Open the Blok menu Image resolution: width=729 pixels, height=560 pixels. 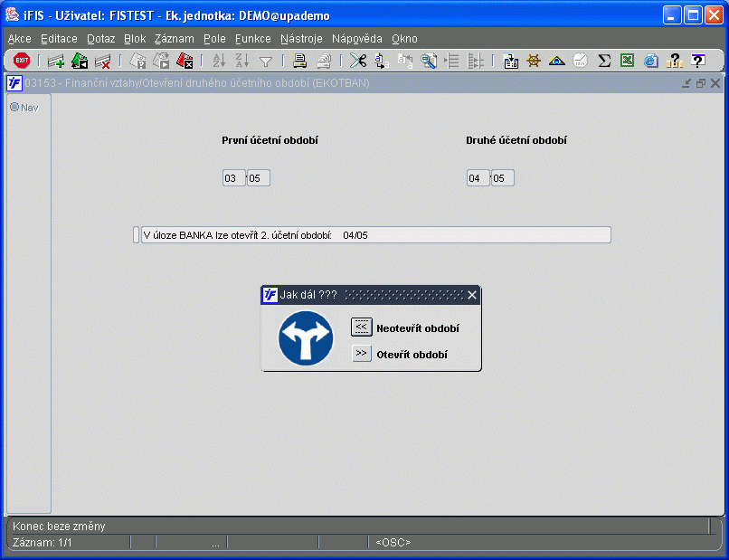pyautogui.click(x=135, y=39)
